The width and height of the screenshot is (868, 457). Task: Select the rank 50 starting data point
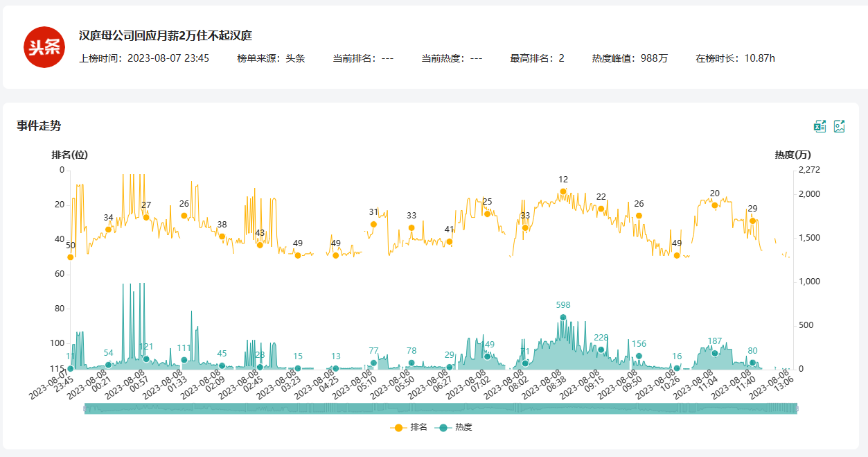click(x=71, y=257)
